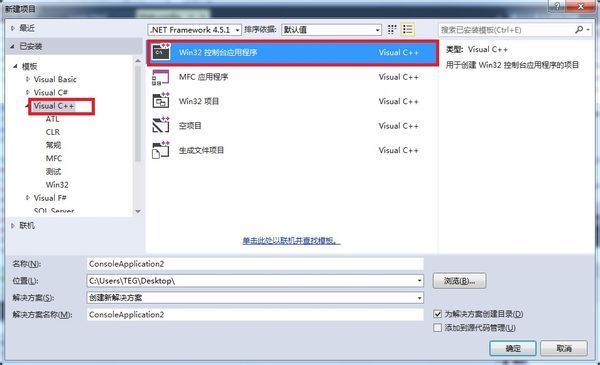Expand the 最近 section

pyautogui.click(x=13, y=28)
